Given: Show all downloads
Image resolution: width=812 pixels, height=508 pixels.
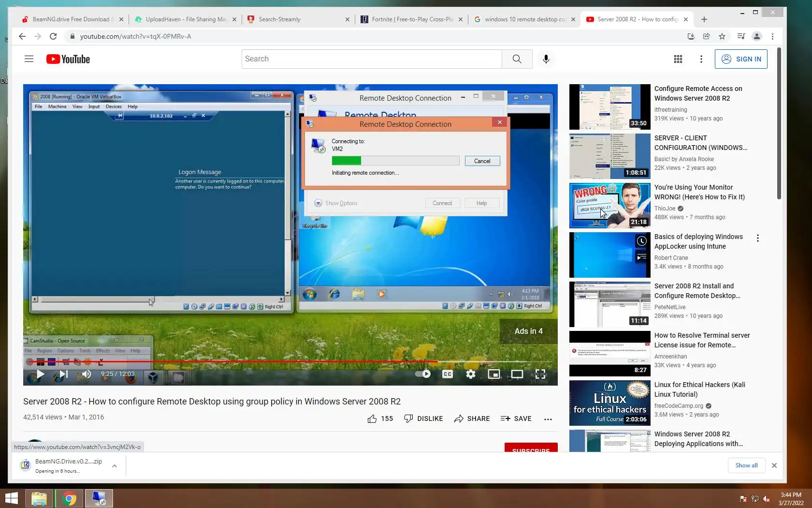Looking at the screenshot, I should 747,465.
